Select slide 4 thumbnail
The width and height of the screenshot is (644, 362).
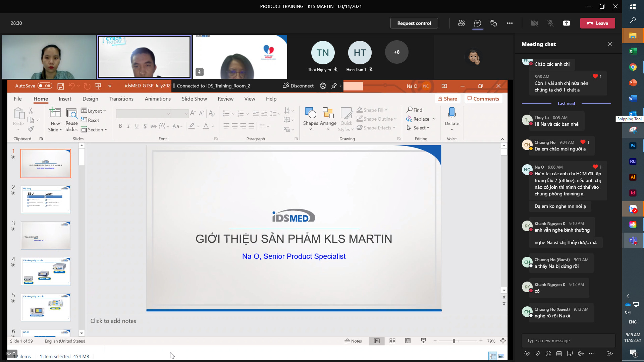pos(46,271)
